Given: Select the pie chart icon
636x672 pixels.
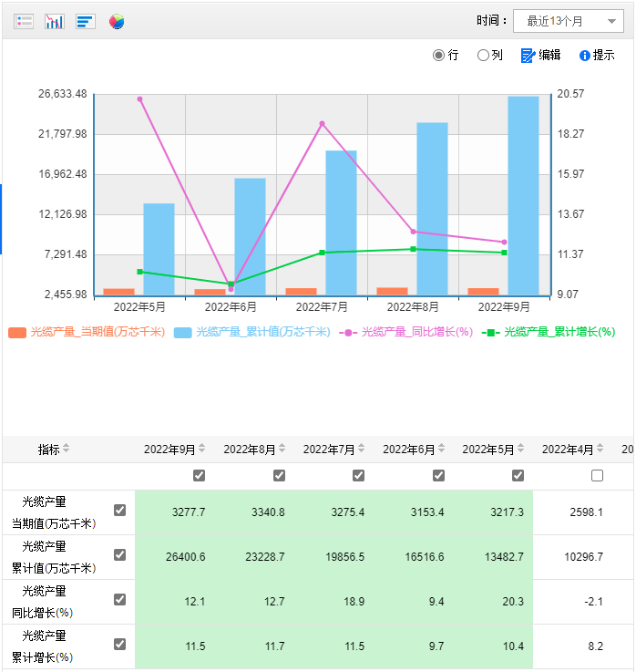Looking at the screenshot, I should click(x=117, y=21).
